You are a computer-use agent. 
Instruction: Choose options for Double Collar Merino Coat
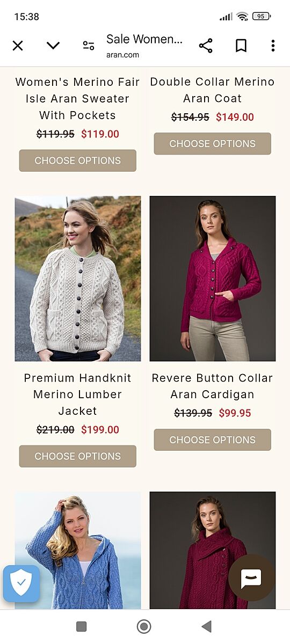point(213,144)
